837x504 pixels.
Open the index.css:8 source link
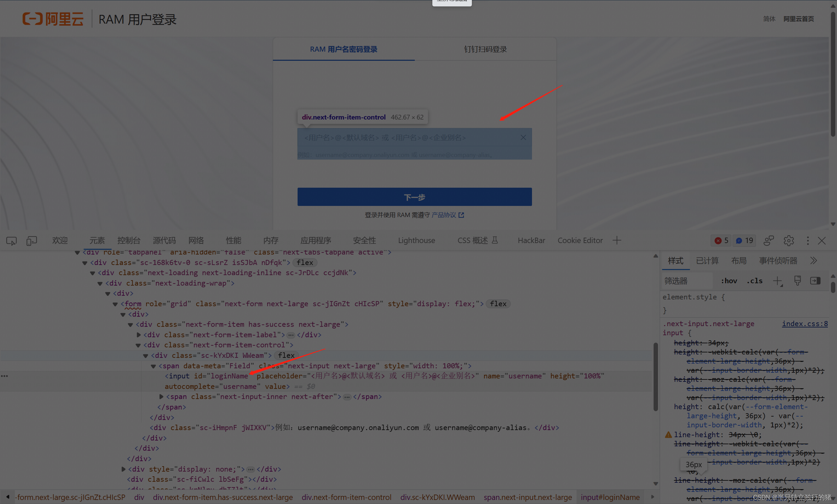point(805,323)
